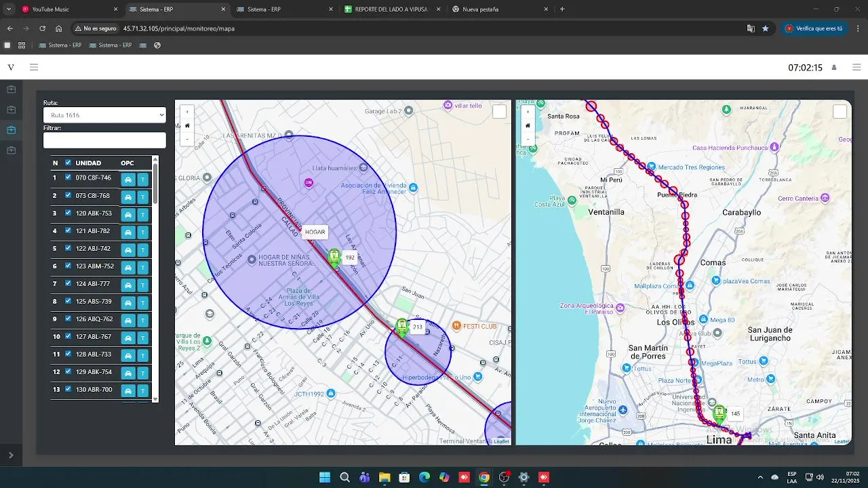Open the first briefcase icon in sidebar
This screenshot has width=868, height=488.
[x=11, y=89]
